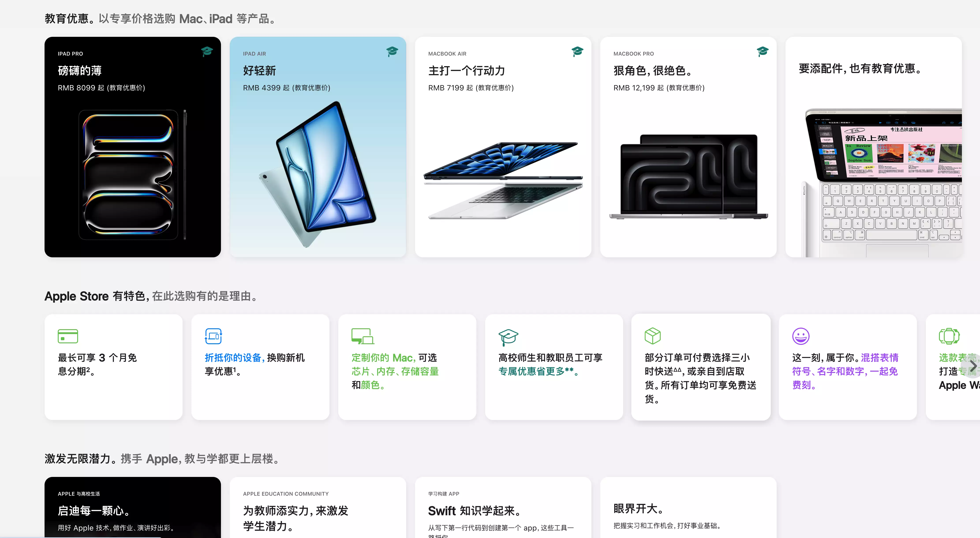Open the iPad Pro 磅礴的薄 product card
This screenshot has height=538, width=980.
click(133, 147)
